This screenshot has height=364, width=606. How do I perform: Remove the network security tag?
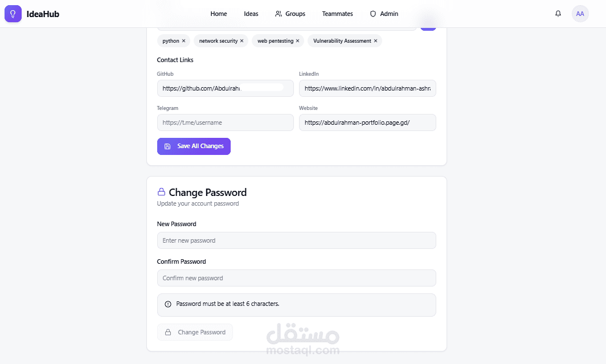point(242,41)
